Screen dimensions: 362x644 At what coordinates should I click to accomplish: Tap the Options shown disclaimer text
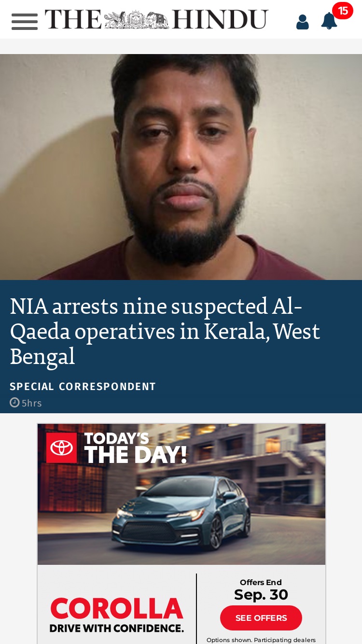pyautogui.click(x=261, y=640)
